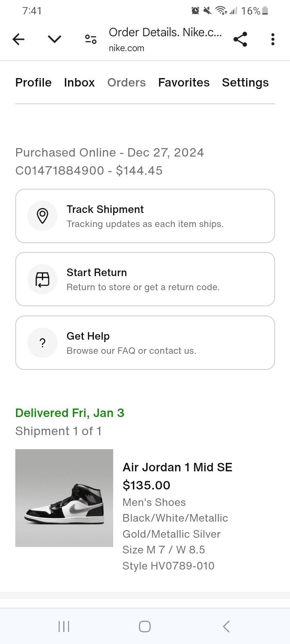Click Start Return to get return code
Image resolution: width=290 pixels, height=644 pixels.
(145, 279)
